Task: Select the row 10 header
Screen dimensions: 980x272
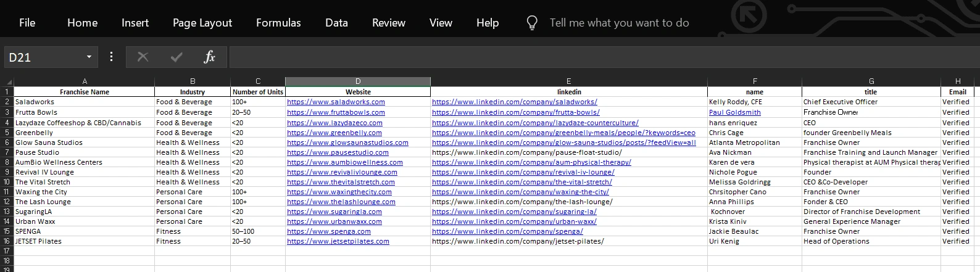Action: 7,182
